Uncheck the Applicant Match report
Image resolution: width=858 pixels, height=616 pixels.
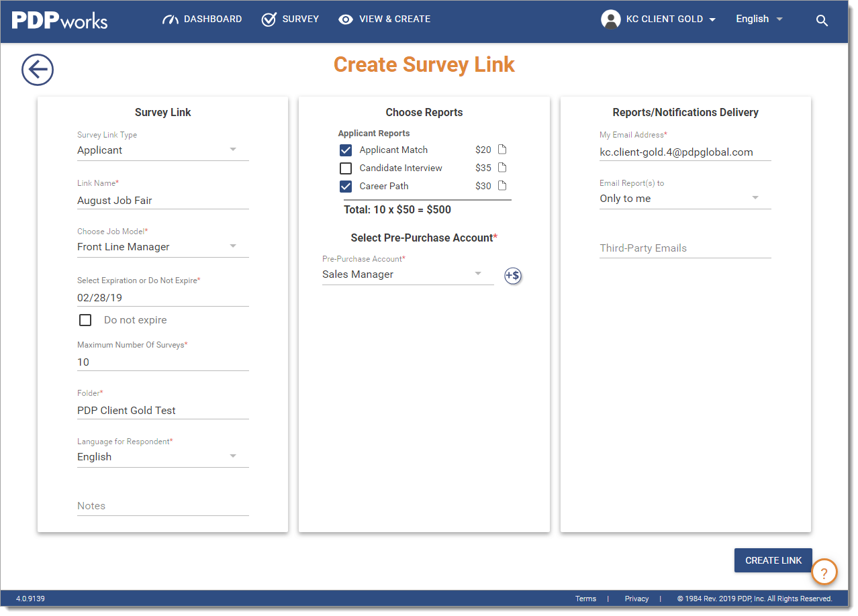[345, 150]
